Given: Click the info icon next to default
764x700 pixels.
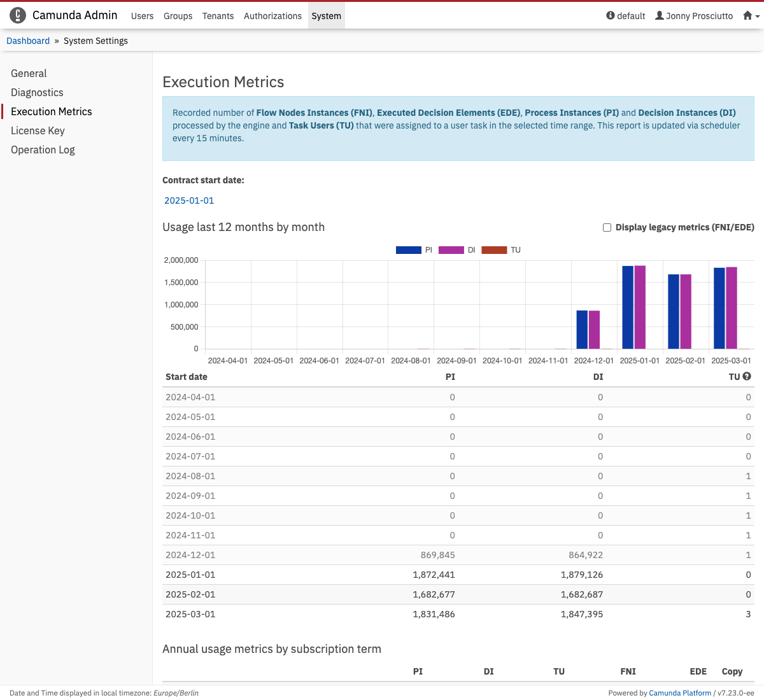Looking at the screenshot, I should (611, 16).
